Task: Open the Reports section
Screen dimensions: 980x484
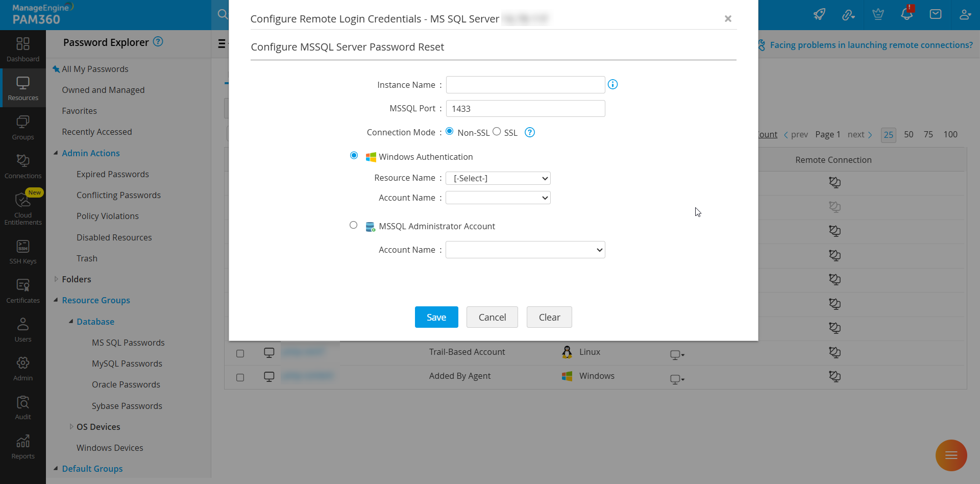Action: [x=23, y=444]
